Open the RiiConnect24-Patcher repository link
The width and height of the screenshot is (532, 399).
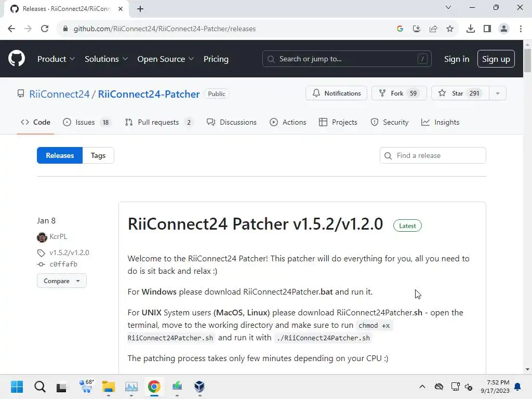click(x=149, y=94)
